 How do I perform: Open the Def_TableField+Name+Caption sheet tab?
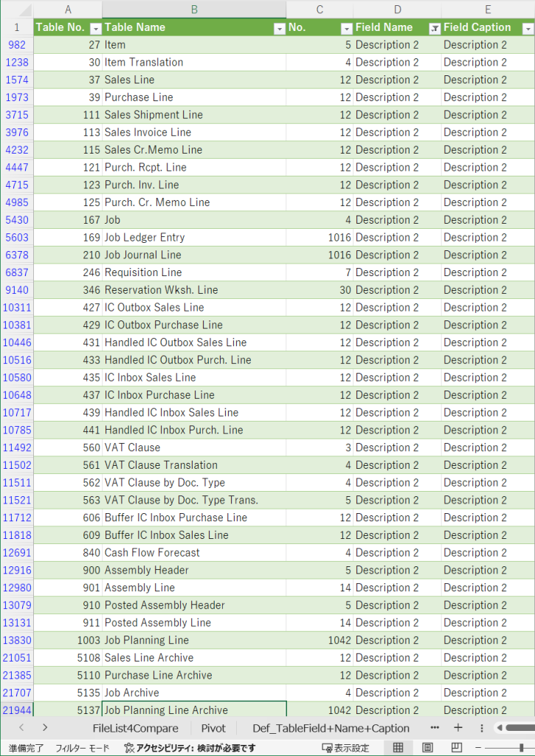coord(331,728)
